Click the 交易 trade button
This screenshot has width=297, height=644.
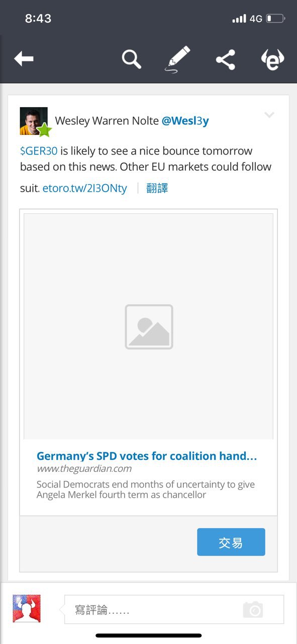pyautogui.click(x=231, y=542)
